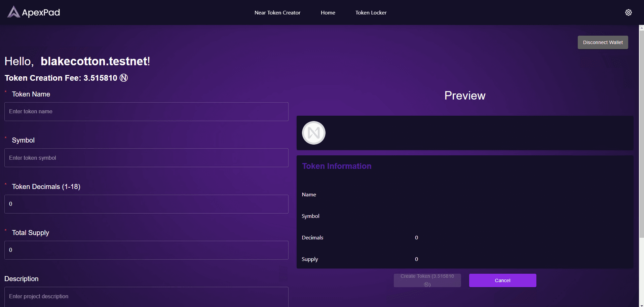The width and height of the screenshot is (644, 307).
Task: Click the Create Token button
Action: pyautogui.click(x=427, y=280)
